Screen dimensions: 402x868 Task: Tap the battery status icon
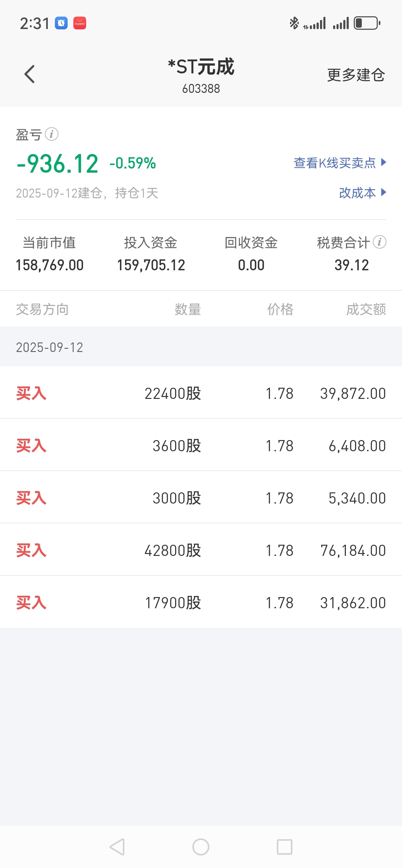point(367,23)
